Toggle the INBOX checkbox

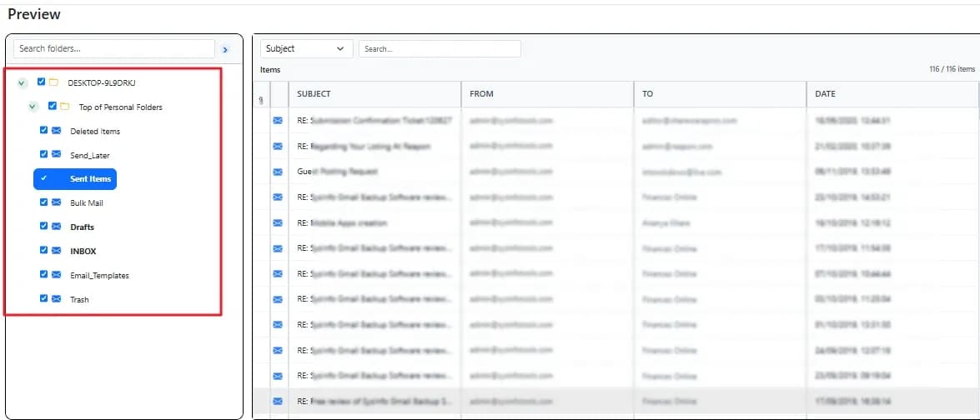[x=43, y=250]
